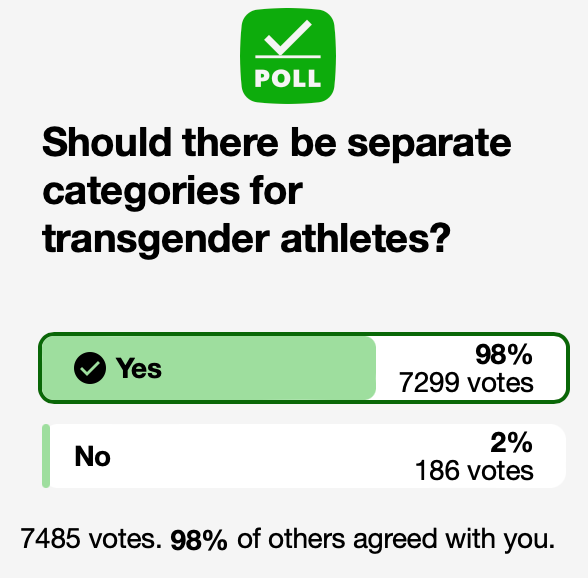Select the No poll option
This screenshot has width=588, height=578.
click(304, 456)
